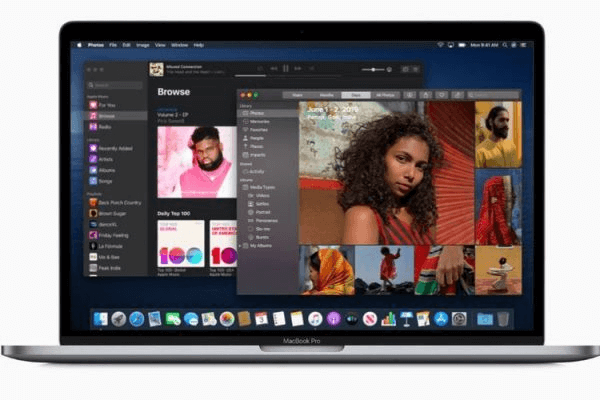The image size is (600, 400).
Task: Open Apple TV icon in Dock
Action: coord(352,319)
